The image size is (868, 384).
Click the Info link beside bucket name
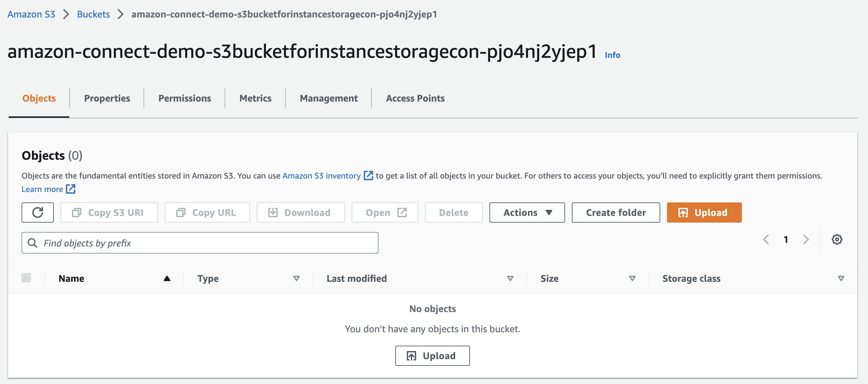612,55
